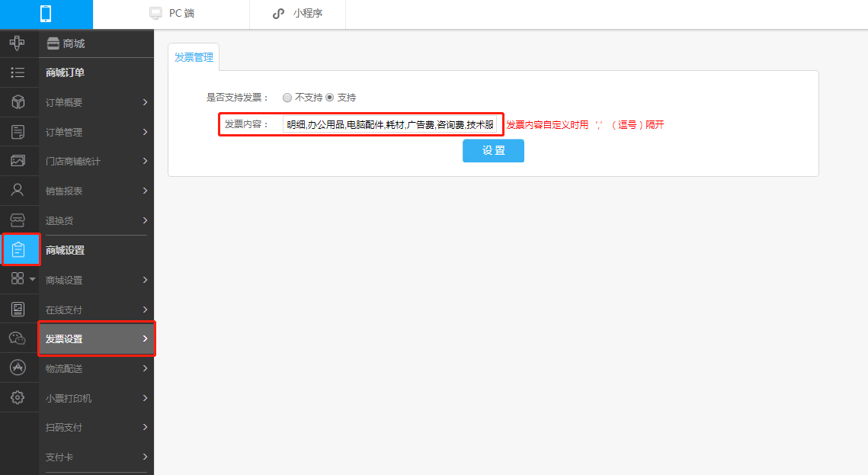Expand the 订单管理 menu chevron
The width and height of the screenshot is (868, 475).
point(145,132)
